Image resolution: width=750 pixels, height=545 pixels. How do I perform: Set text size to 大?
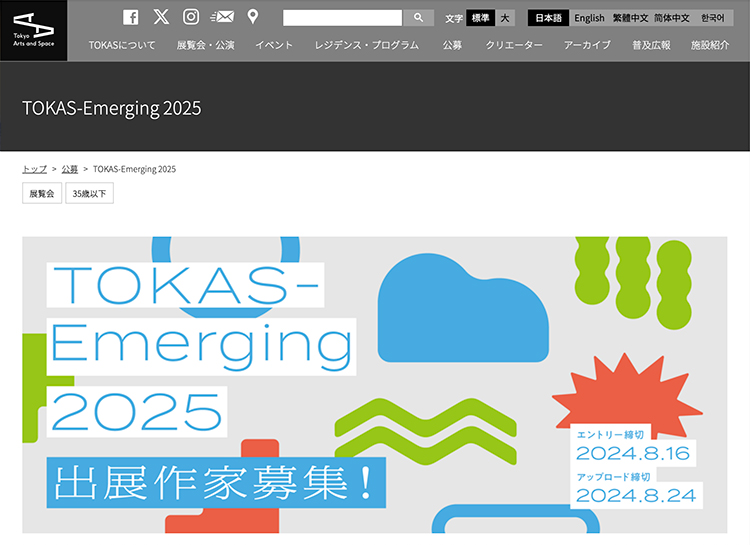[505, 18]
